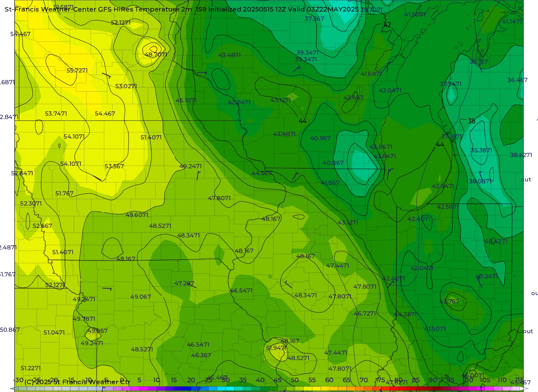Select the 39.167 temperature label
Screen dimensions: 538x392
(x=479, y=62)
